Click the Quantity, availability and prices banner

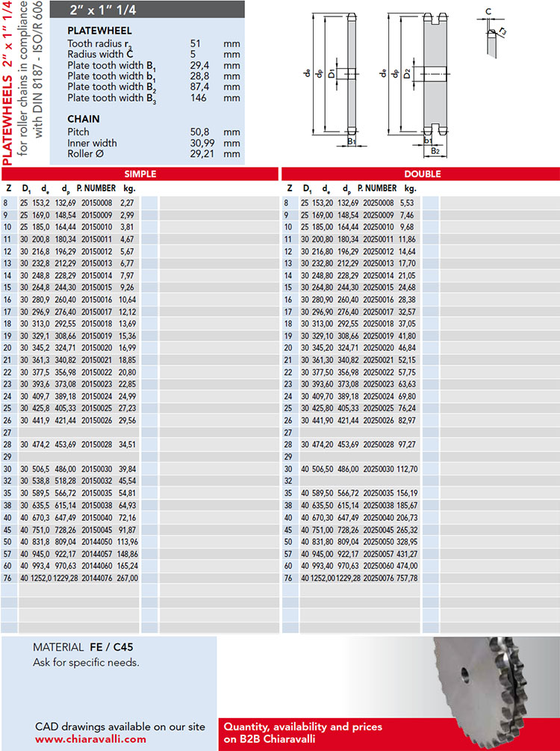pos(303,733)
